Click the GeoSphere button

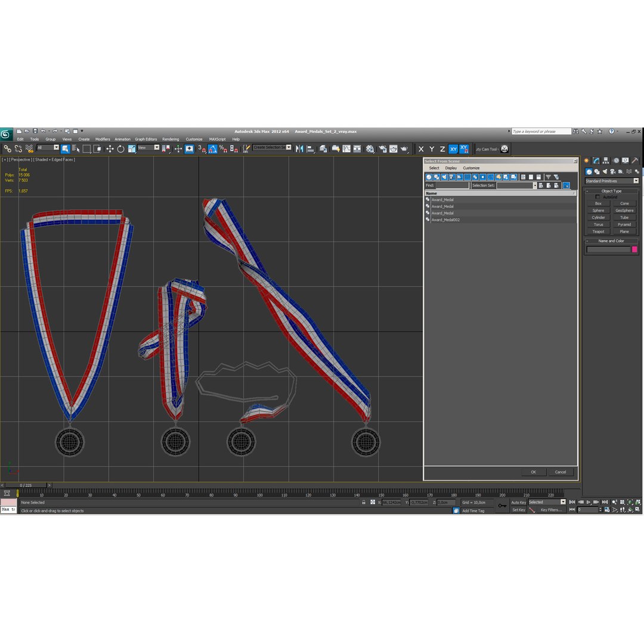click(x=624, y=210)
